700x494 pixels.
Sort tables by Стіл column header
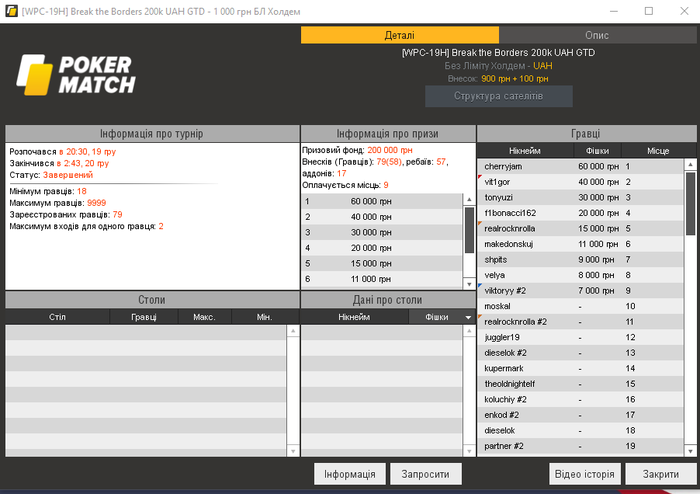pyautogui.click(x=58, y=317)
